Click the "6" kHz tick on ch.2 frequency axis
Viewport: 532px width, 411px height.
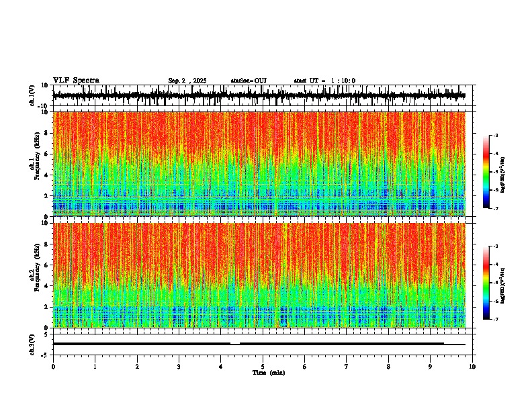(x=46, y=265)
